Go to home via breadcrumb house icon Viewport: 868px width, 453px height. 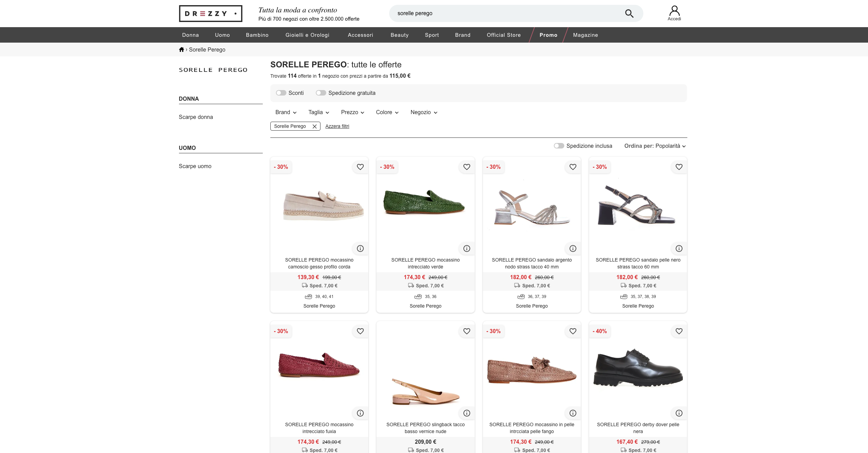click(x=181, y=49)
